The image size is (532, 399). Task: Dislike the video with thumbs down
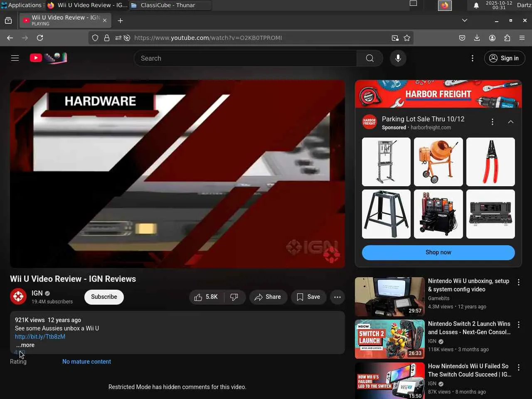tap(234, 297)
